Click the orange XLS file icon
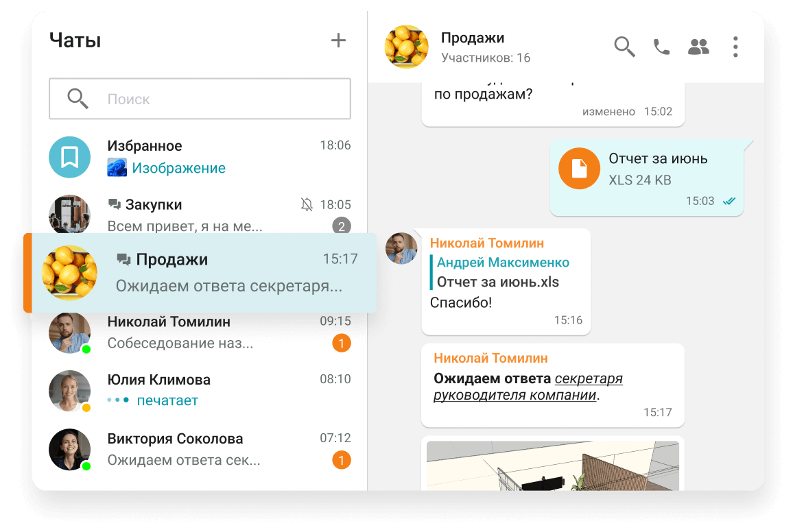Image resolution: width=793 pixels, height=532 pixels. [x=580, y=169]
